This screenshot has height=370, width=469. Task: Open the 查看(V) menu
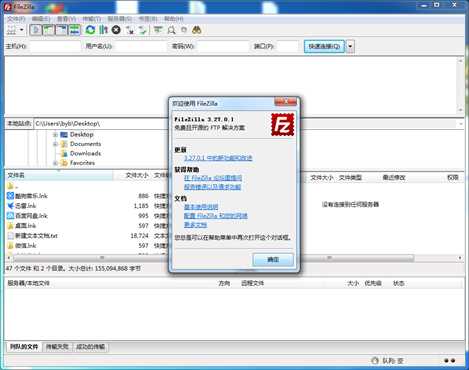tap(66, 19)
